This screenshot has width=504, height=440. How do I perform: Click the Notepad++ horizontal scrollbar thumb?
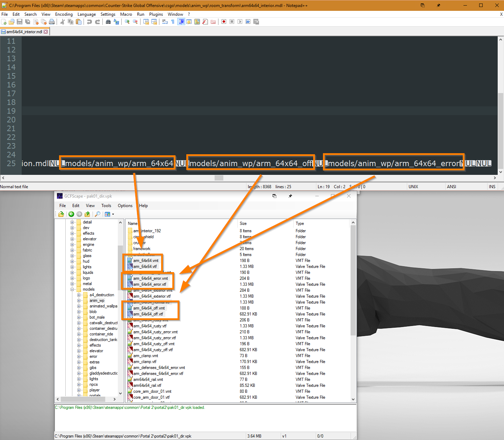(219, 178)
